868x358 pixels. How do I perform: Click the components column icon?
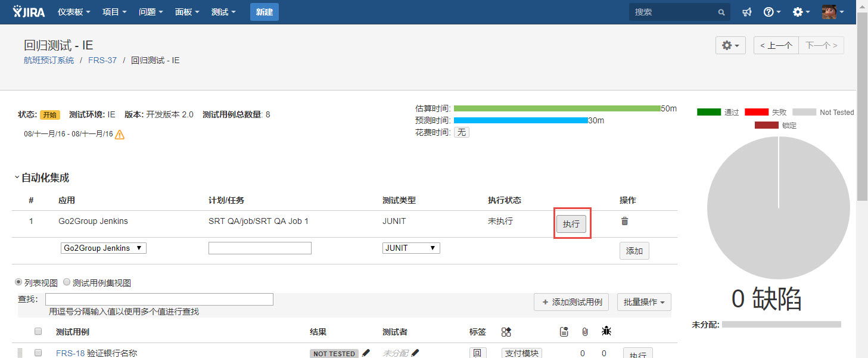pyautogui.click(x=506, y=332)
